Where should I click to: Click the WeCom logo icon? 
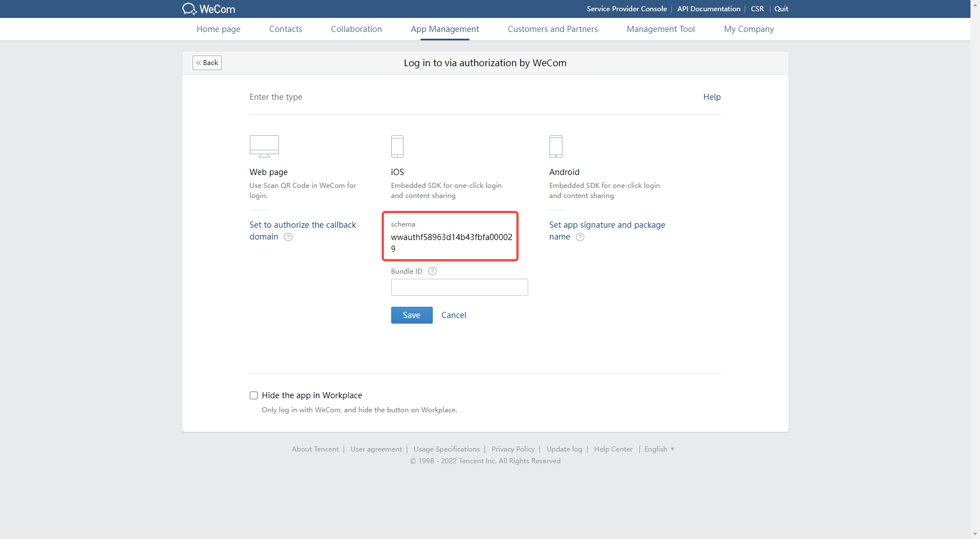[x=190, y=8]
